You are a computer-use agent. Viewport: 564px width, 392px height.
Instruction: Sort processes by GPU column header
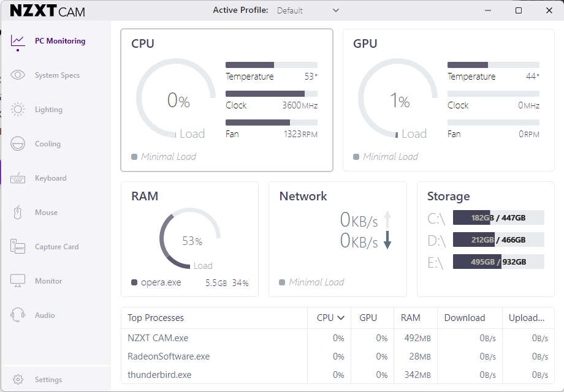(x=368, y=318)
